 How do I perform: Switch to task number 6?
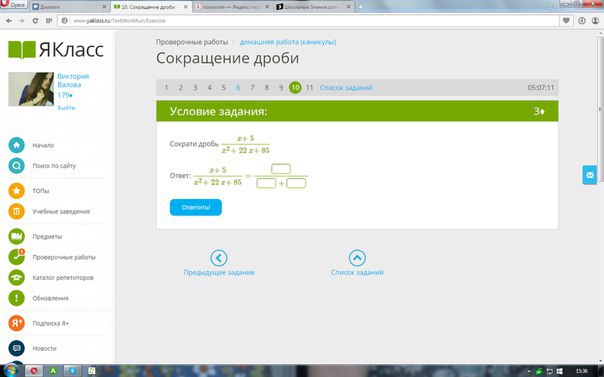tap(238, 88)
